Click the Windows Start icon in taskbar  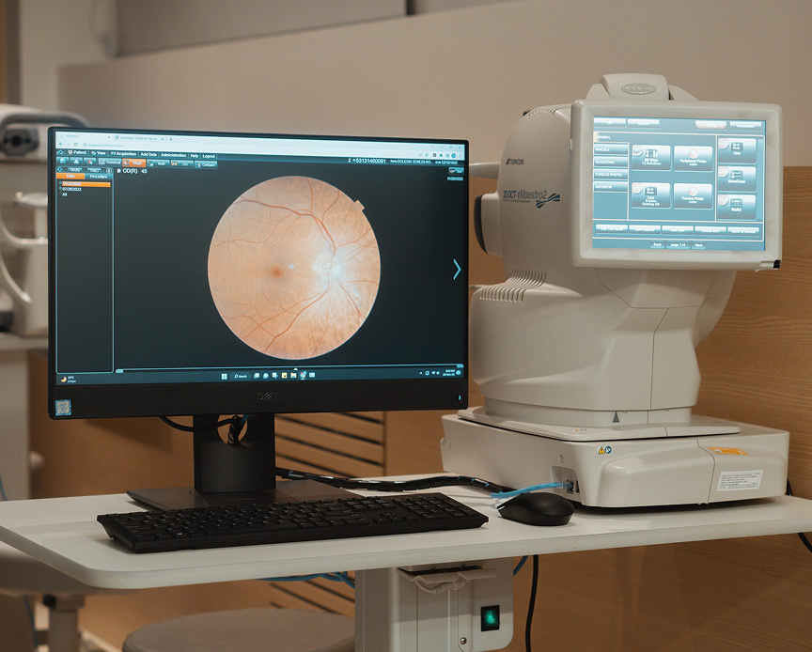point(224,376)
